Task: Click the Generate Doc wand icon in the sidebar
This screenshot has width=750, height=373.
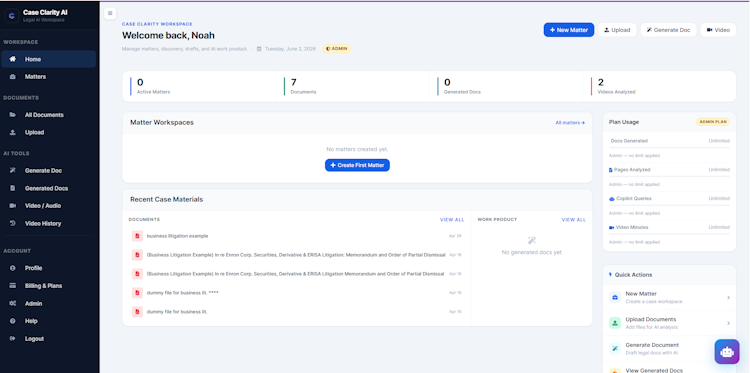Action: (x=13, y=171)
